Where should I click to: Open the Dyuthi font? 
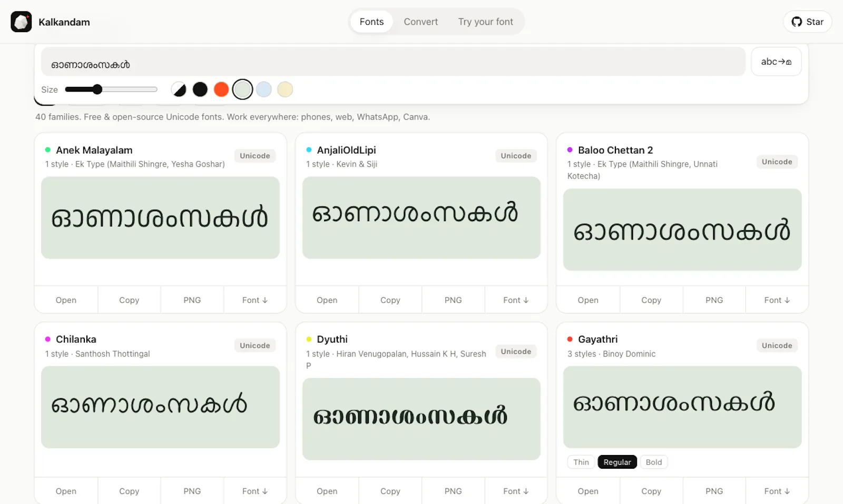[x=327, y=491]
